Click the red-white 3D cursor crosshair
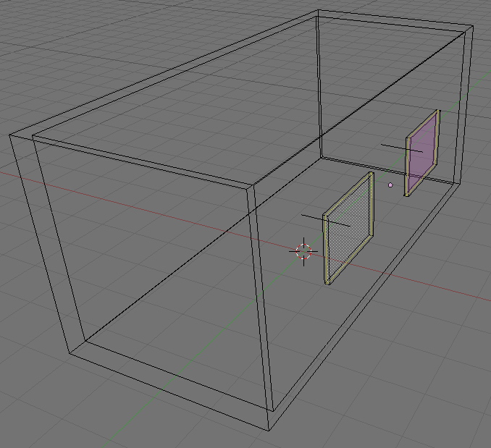This screenshot has width=491, height=448. [303, 252]
